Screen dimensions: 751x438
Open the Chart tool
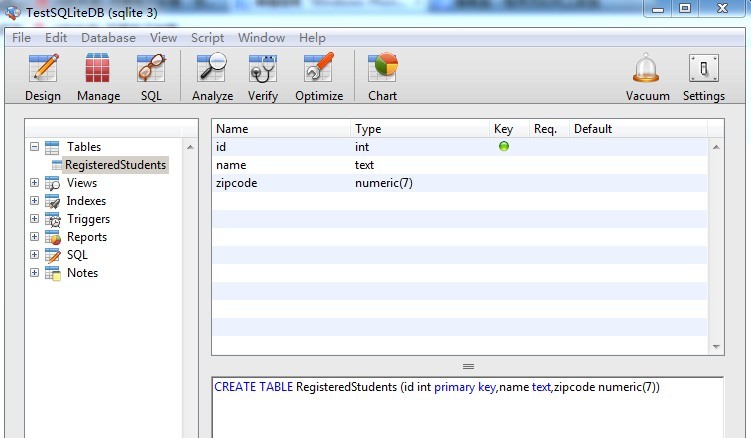[382, 77]
